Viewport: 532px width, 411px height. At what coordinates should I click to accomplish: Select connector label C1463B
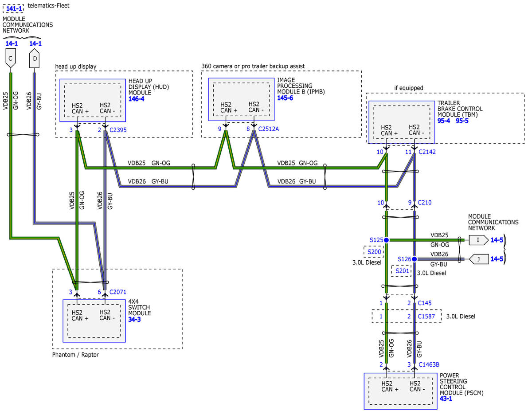(x=430, y=364)
